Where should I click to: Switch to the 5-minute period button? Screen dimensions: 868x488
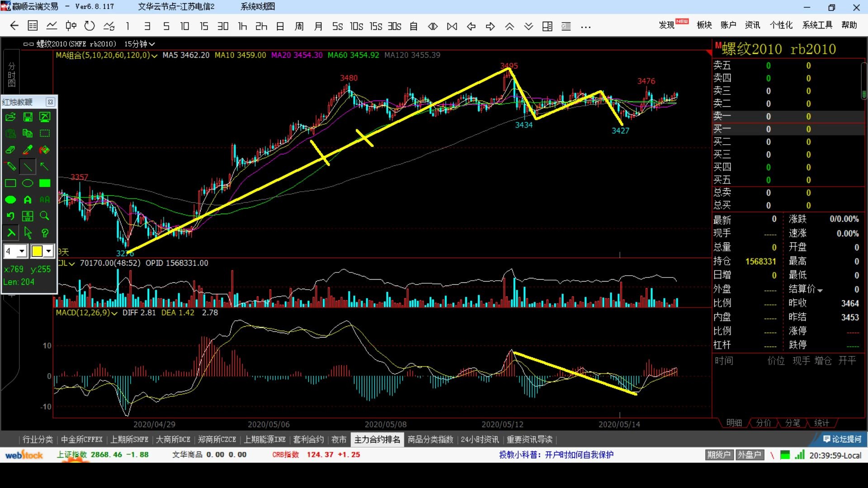(x=166, y=26)
